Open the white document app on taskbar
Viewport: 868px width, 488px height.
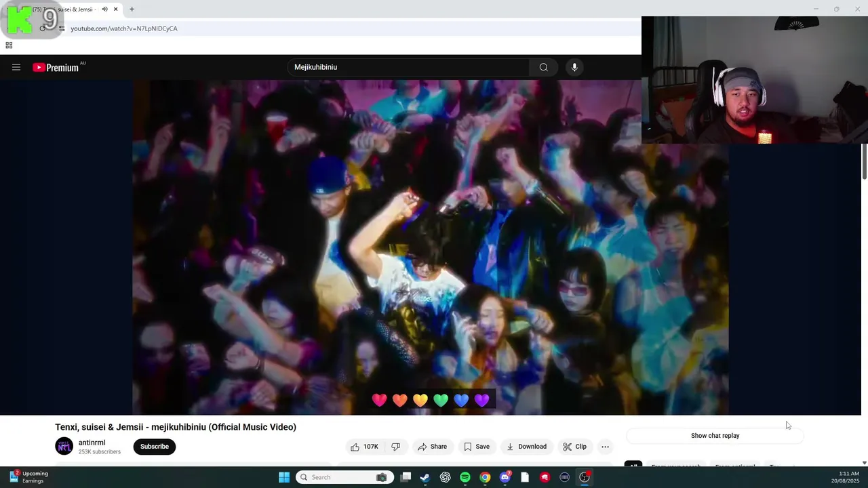tap(525, 477)
